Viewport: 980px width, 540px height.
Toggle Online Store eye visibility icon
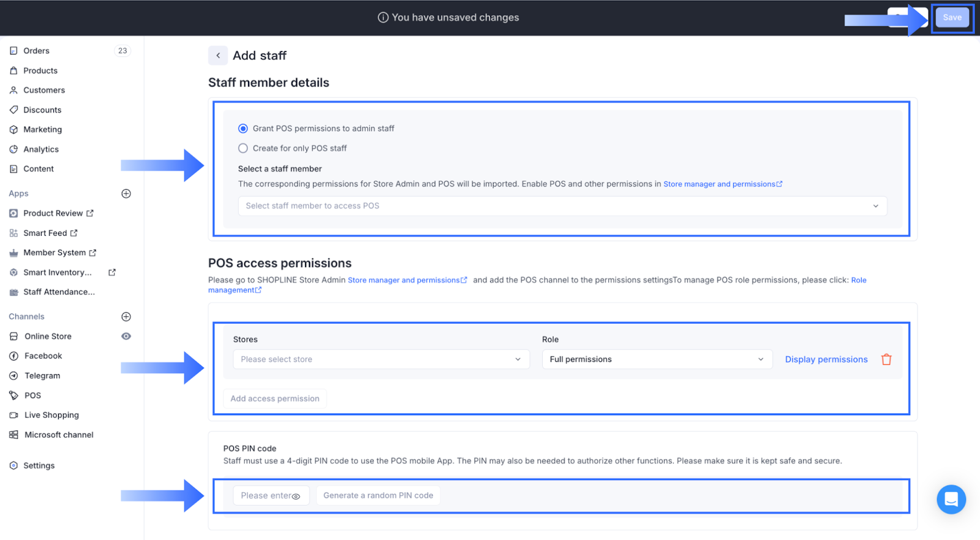pos(126,336)
